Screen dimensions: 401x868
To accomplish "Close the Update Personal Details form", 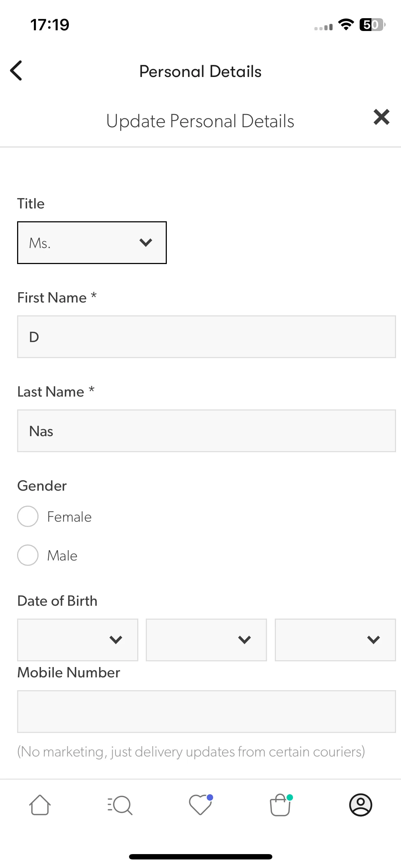I will click(x=381, y=117).
